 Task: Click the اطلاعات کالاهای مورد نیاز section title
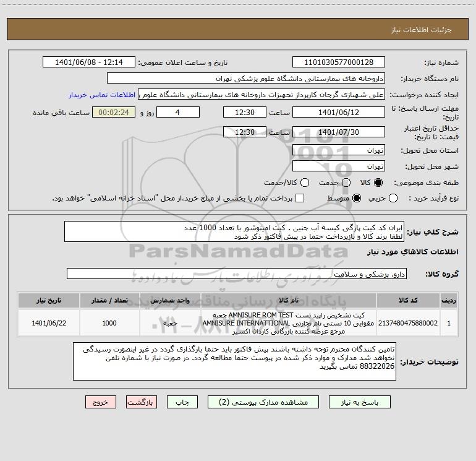click(x=412, y=252)
